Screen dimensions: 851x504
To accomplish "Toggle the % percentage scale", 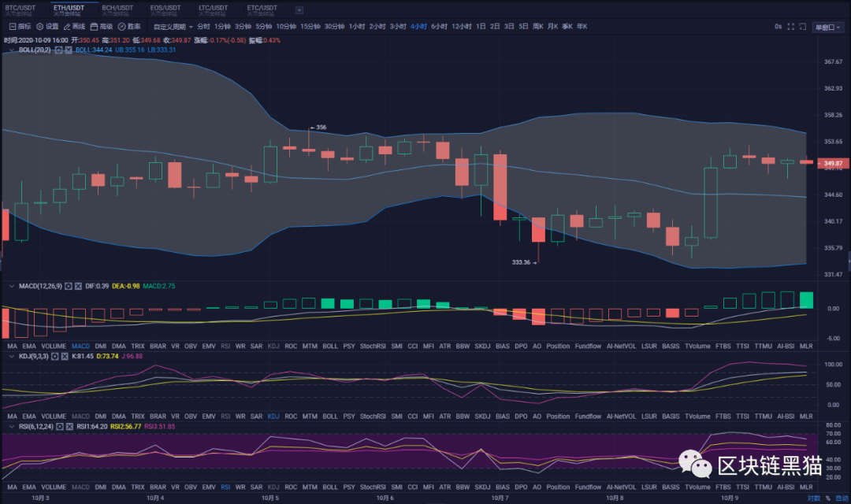I will pos(827,498).
